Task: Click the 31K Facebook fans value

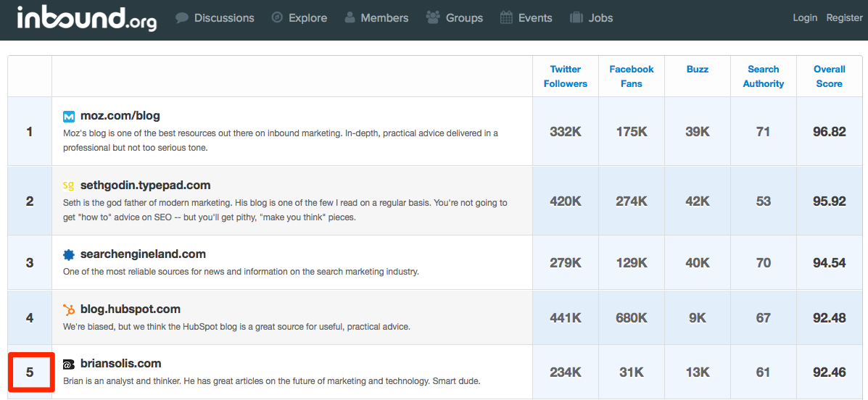Action: point(632,372)
